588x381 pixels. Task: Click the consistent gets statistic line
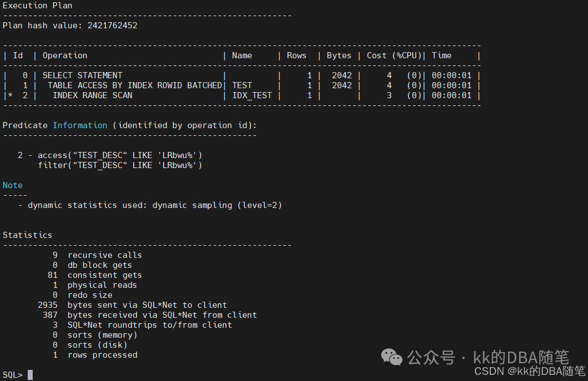point(104,275)
